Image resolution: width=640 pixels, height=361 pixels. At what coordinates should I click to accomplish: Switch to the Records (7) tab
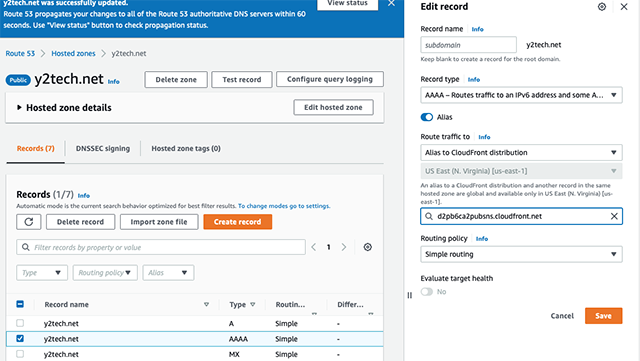pyautogui.click(x=36, y=149)
